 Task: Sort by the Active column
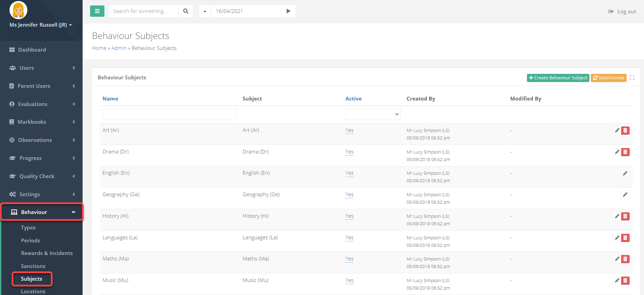click(x=354, y=98)
